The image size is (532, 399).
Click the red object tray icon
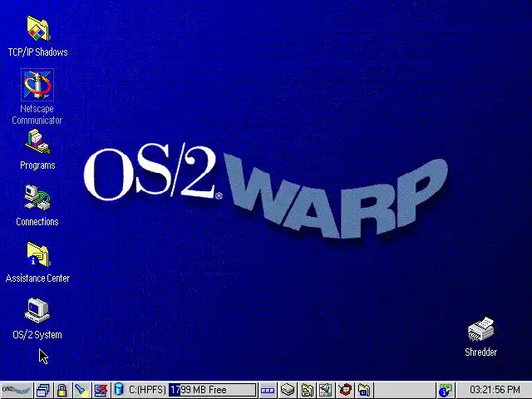pos(345,390)
